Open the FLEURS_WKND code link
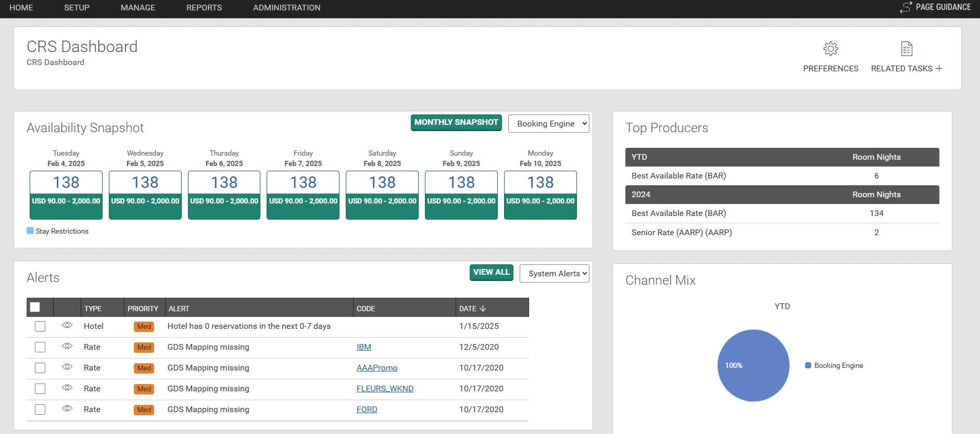980x434 pixels. pyautogui.click(x=385, y=389)
